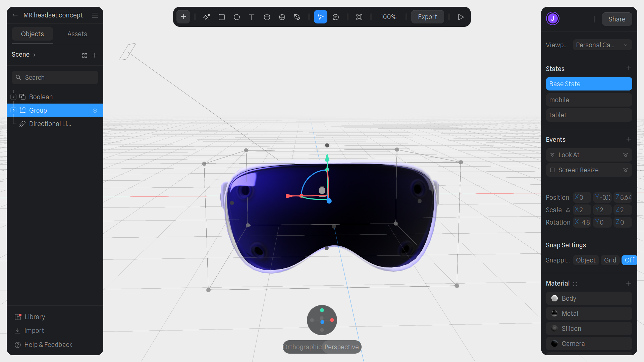This screenshot has height=362, width=644.
Task: Switch view to Orthographic
Action: pos(302,347)
